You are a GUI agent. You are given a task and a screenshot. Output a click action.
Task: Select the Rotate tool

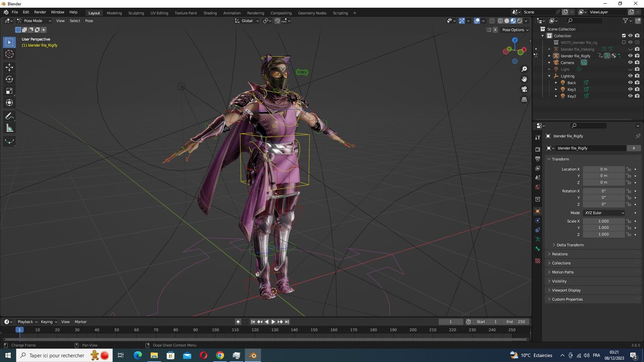coord(9,79)
